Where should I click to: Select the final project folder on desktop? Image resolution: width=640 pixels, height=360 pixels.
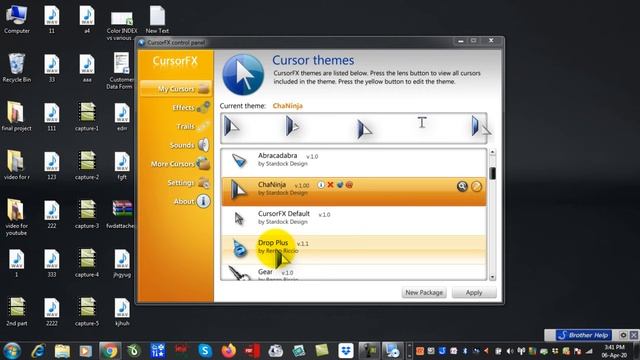pyautogui.click(x=16, y=116)
